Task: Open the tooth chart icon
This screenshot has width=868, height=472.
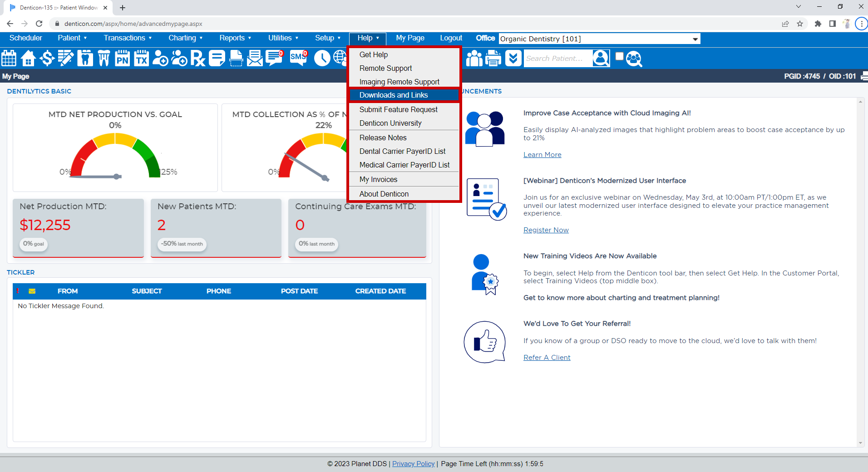Action: tap(85, 58)
